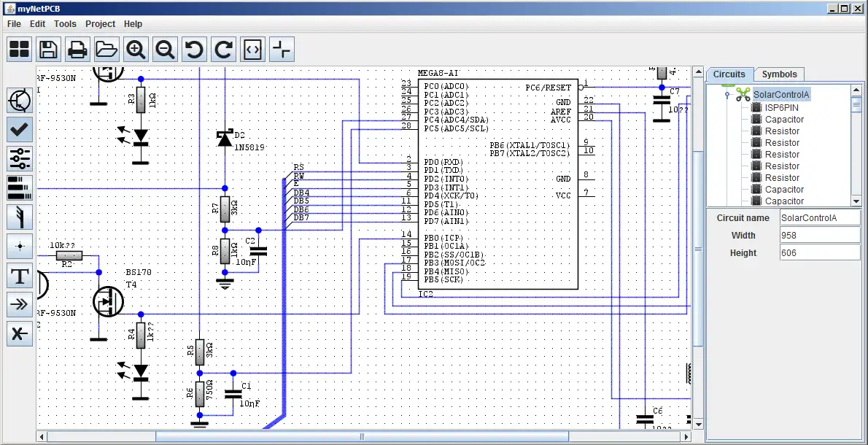Click the canvas vertical scrollbar up arrow
The image size is (868, 445).
coord(698,72)
